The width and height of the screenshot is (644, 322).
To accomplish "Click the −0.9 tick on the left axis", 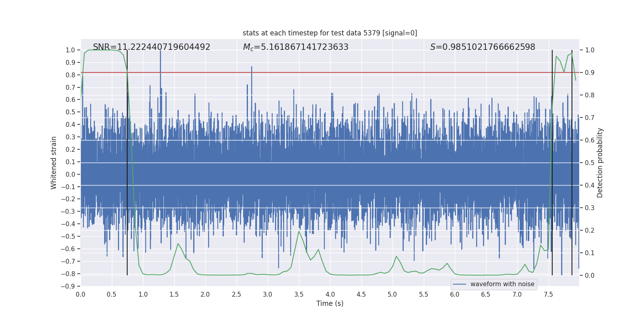I will (68, 286).
